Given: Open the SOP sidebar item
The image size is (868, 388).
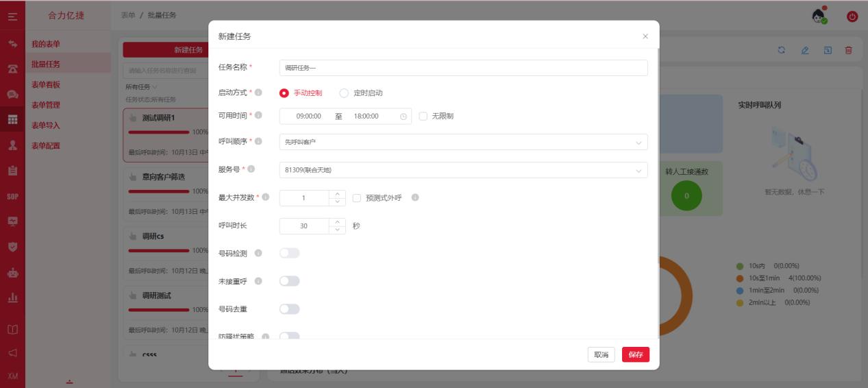Looking at the screenshot, I should pos(12,196).
